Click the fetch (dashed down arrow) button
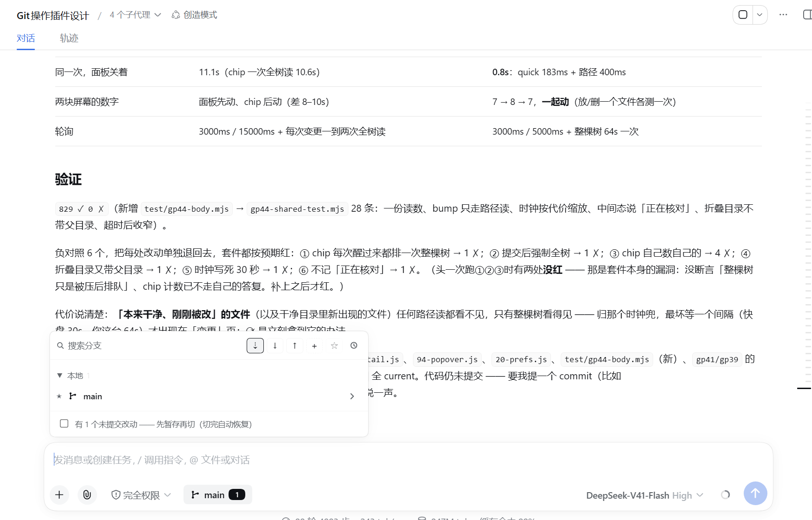The image size is (812, 520). coord(255,345)
